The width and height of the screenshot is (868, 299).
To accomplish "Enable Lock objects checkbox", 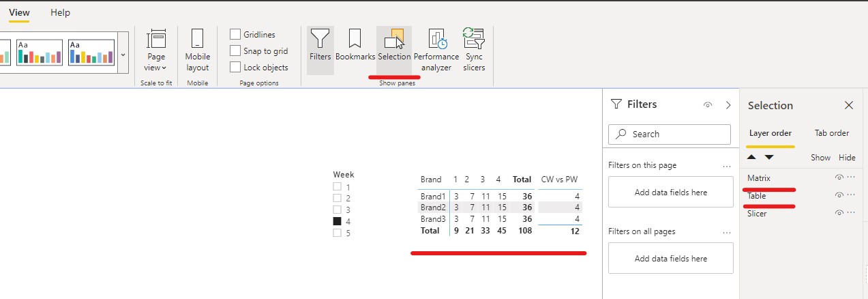I will 235,67.
